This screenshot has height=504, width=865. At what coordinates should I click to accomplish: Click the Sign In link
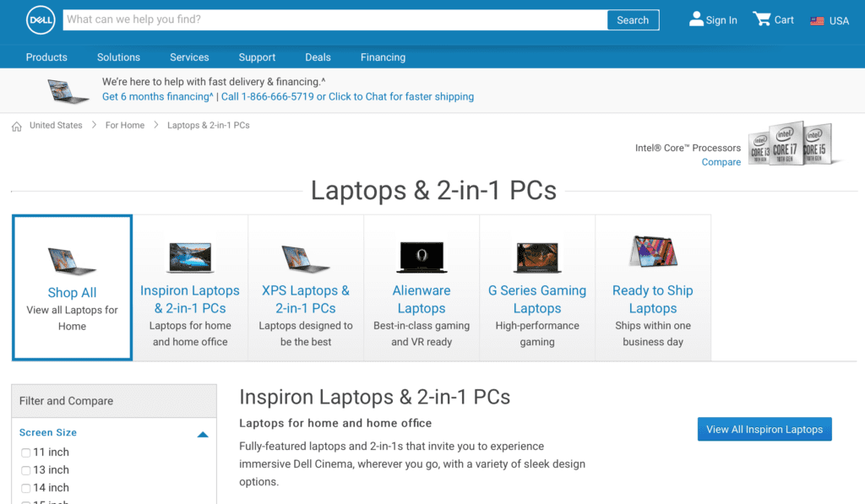click(x=721, y=20)
